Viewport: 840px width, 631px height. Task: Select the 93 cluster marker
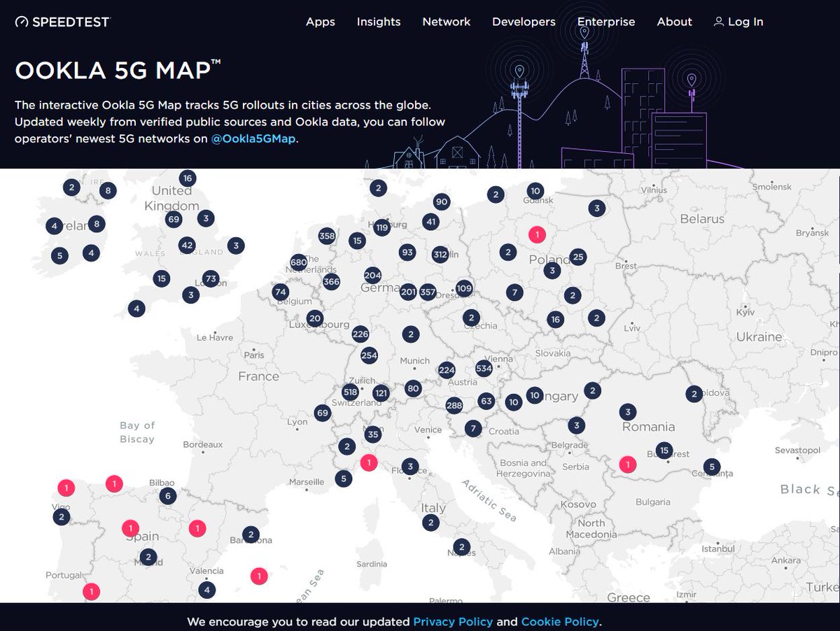(x=407, y=252)
